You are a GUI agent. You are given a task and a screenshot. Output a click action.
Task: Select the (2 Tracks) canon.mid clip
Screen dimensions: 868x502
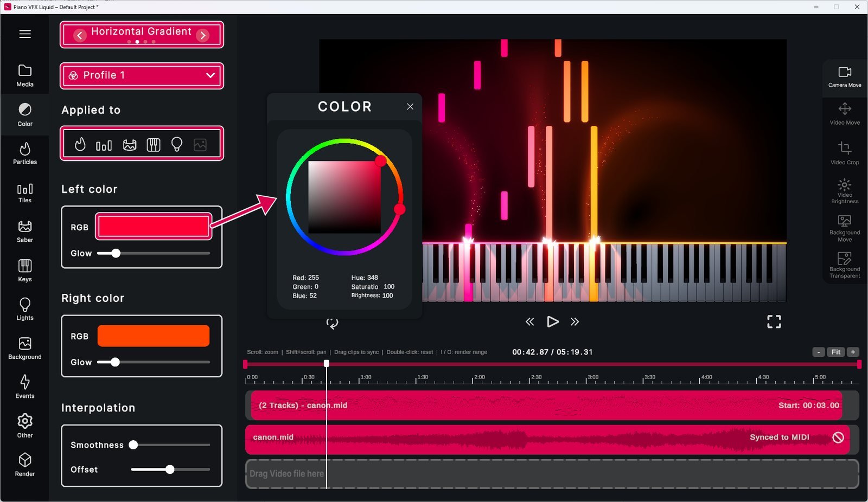point(546,406)
